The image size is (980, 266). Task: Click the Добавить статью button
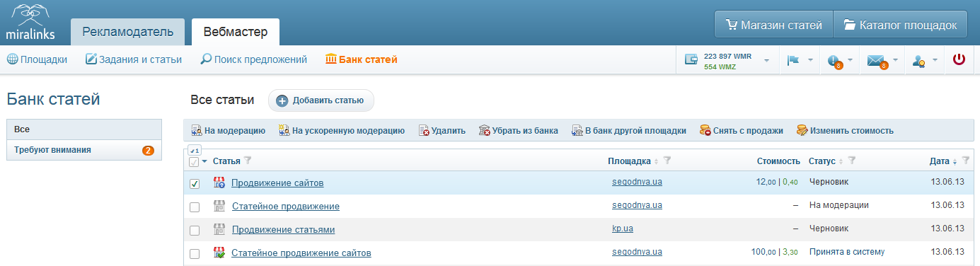(x=321, y=100)
